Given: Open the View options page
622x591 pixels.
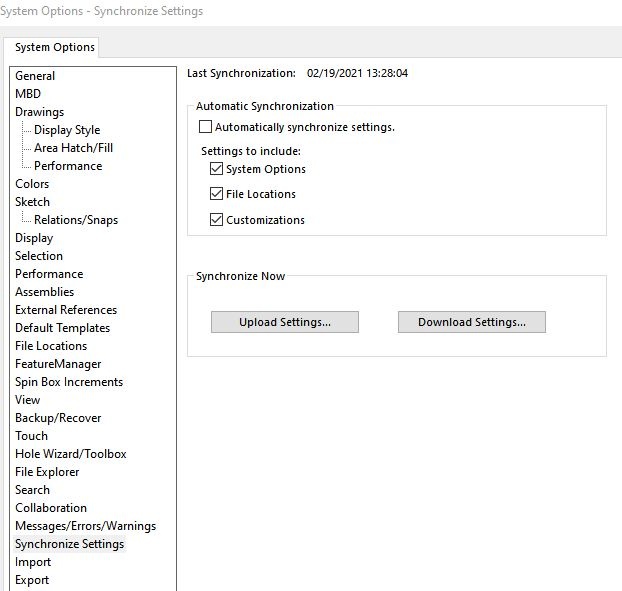Looking at the screenshot, I should pos(27,400).
